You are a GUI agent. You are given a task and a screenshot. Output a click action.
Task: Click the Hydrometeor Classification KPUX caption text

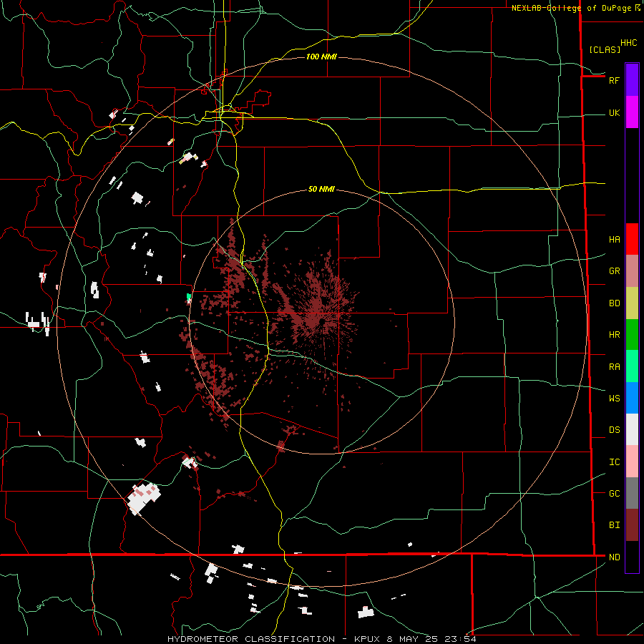pyautogui.click(x=321, y=639)
